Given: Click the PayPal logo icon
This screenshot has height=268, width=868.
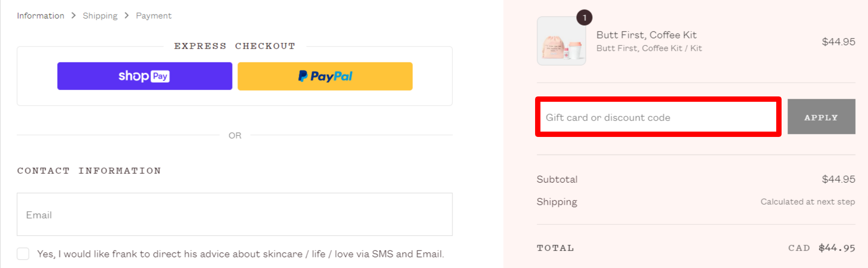Looking at the screenshot, I should pos(303,76).
